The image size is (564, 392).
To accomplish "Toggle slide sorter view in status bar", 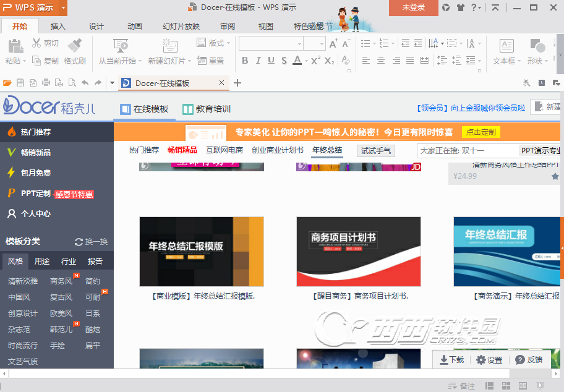I will coord(506,386).
